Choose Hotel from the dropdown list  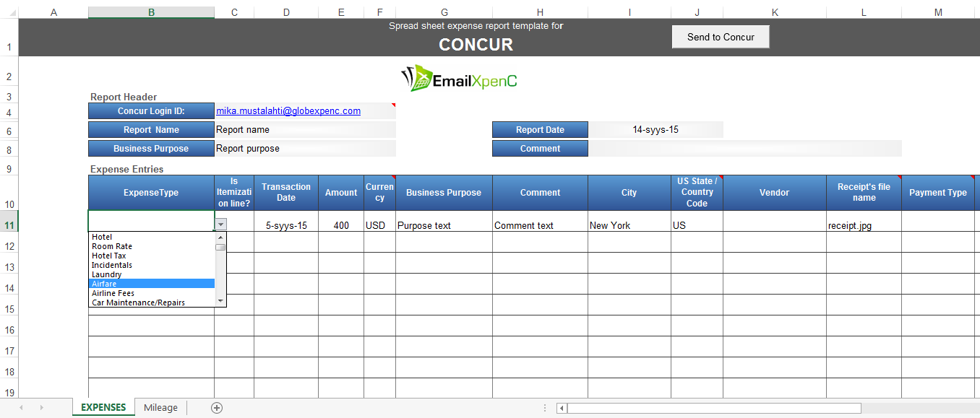pyautogui.click(x=152, y=237)
